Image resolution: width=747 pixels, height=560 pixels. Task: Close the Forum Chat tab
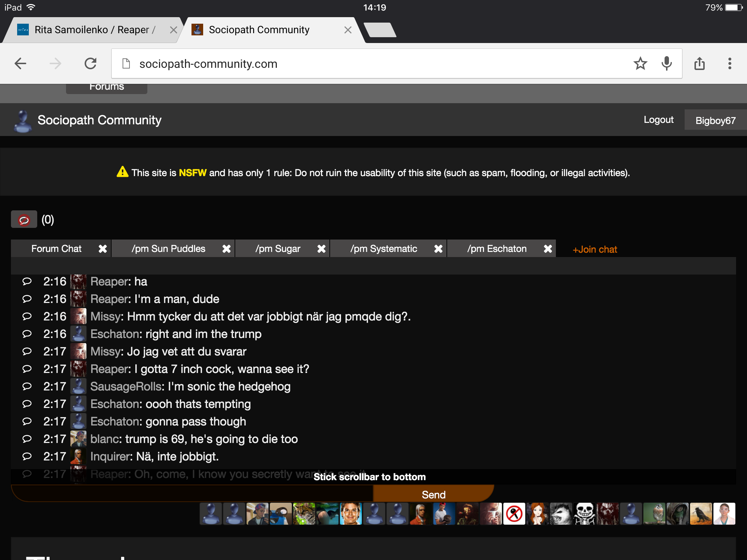[103, 249]
